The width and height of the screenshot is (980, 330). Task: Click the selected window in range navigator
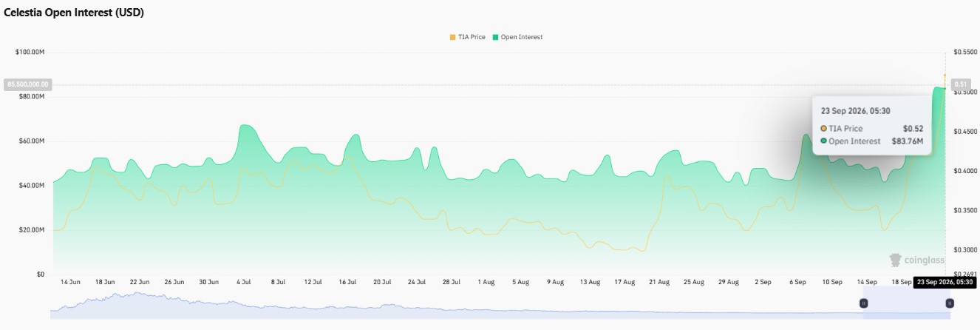coord(907,305)
